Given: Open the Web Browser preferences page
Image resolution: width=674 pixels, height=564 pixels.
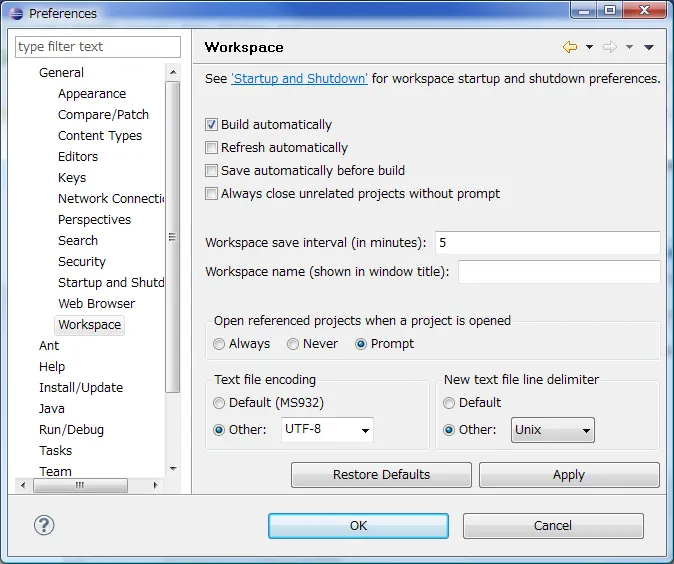Looking at the screenshot, I should click(97, 303).
